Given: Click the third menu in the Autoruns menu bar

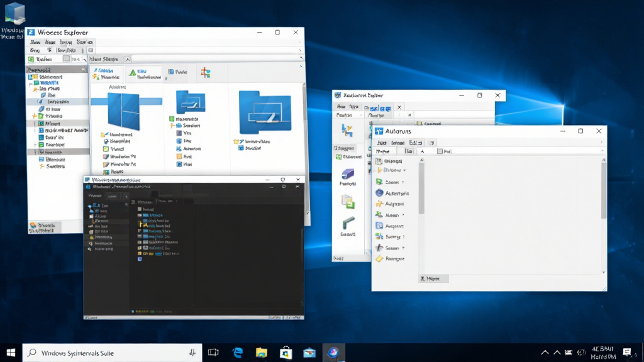Looking at the screenshot, I should click(x=415, y=143).
